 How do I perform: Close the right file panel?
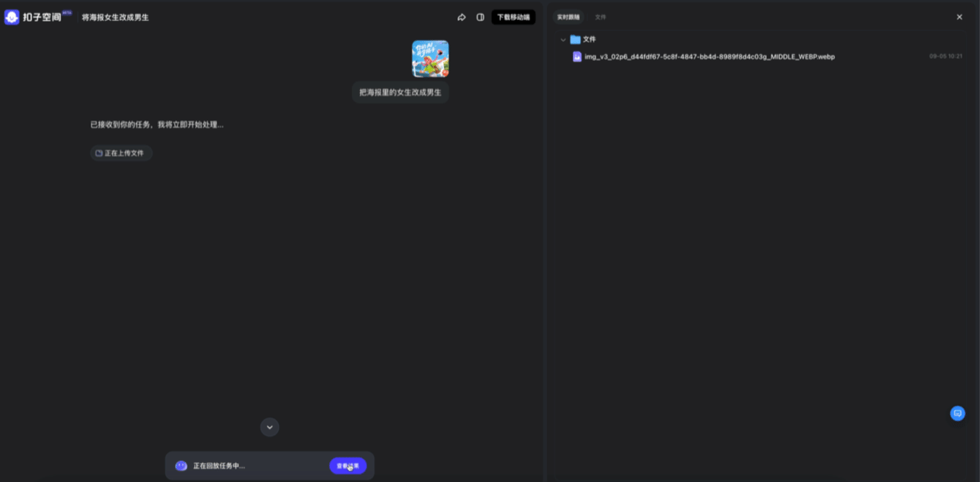(959, 17)
